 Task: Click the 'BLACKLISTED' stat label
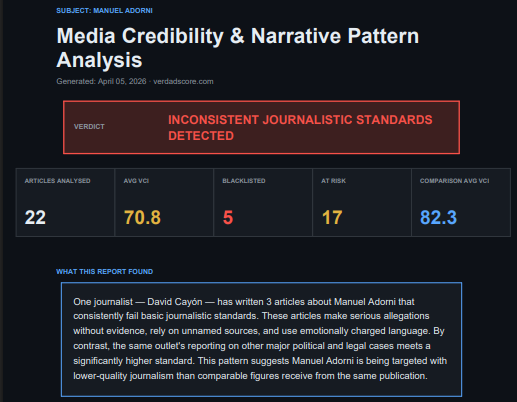click(244, 181)
